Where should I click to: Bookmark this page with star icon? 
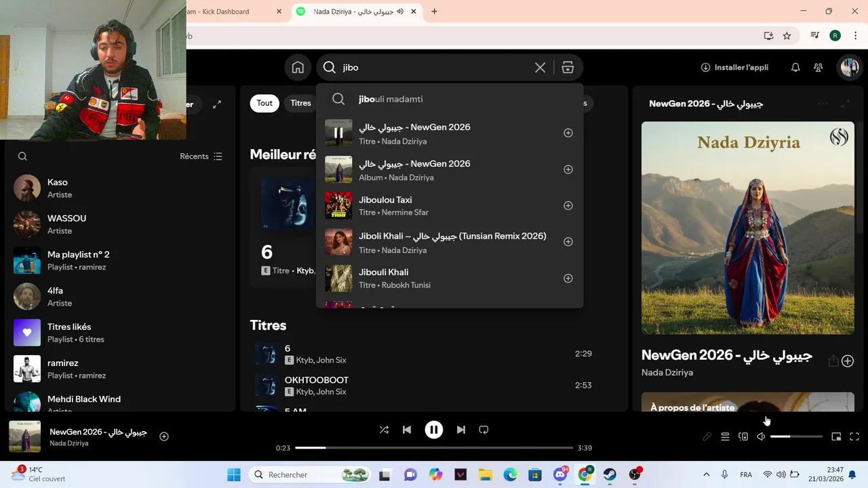(x=787, y=36)
